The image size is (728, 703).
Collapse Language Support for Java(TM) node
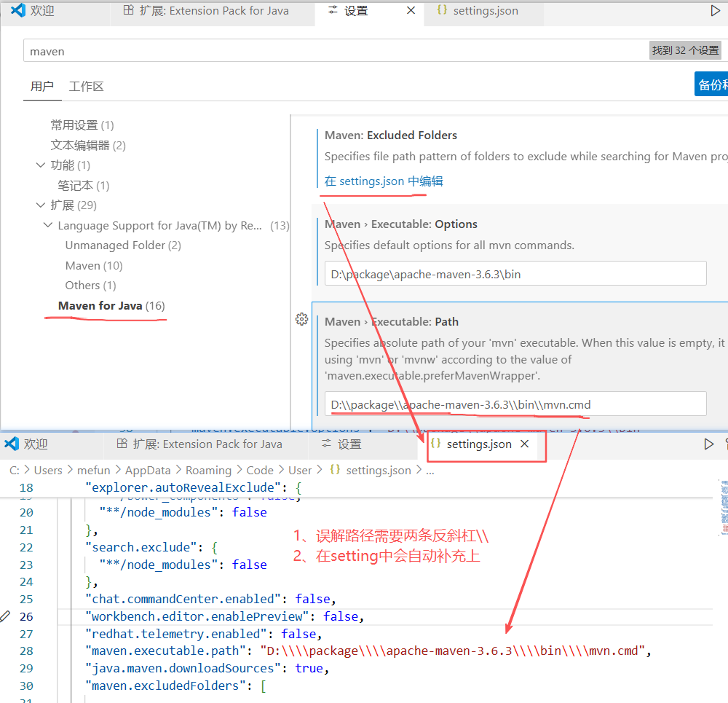click(48, 225)
